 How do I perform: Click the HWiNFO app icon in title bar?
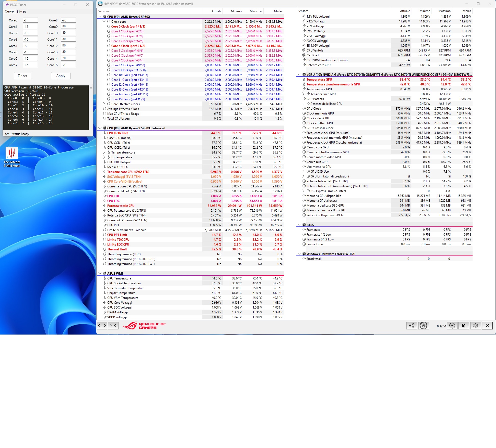click(x=100, y=4)
